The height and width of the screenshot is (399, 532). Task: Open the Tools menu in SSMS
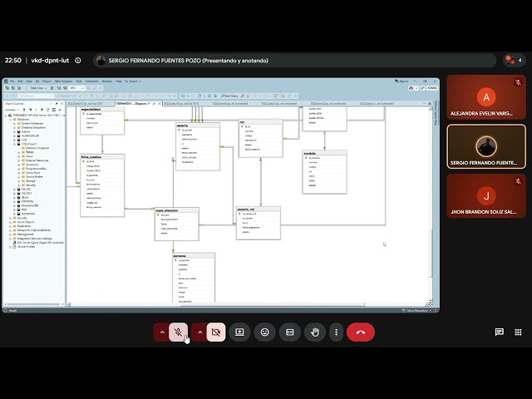79,81
